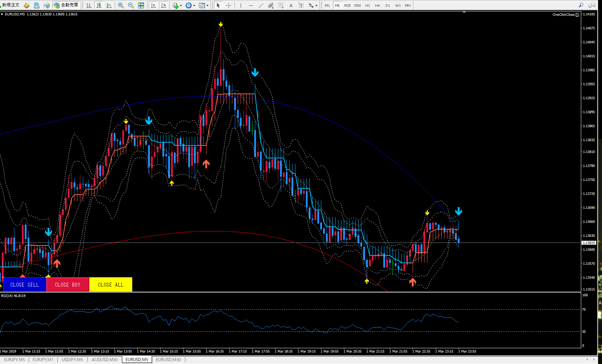Viewport: 602px width, 364px height.
Task: Select the crosshair tool
Action: click(228, 5)
